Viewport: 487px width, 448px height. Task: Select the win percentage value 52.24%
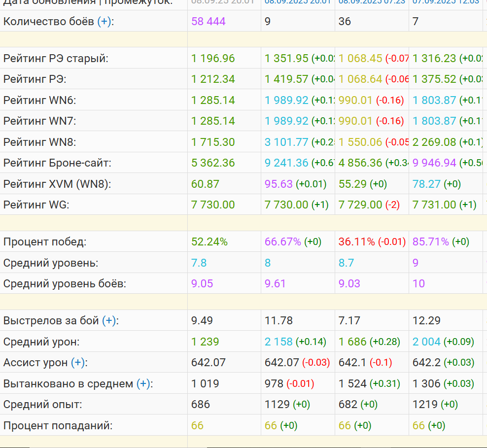point(209,242)
